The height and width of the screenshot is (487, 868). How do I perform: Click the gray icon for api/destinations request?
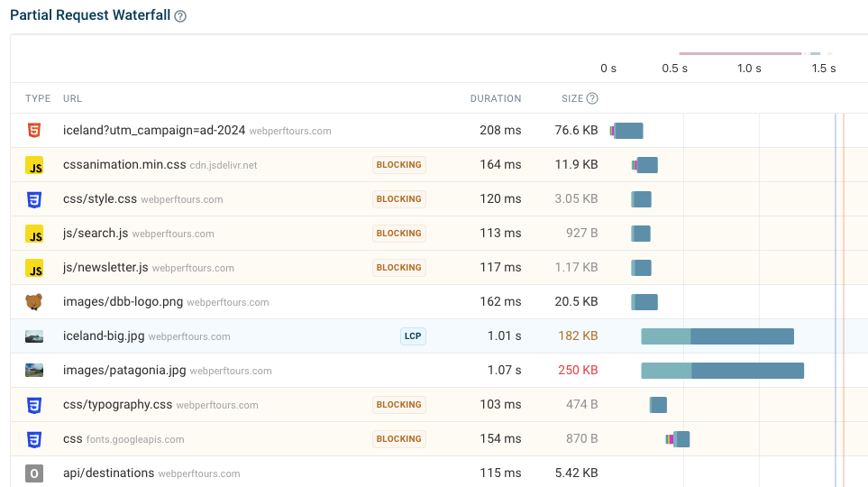tap(34, 473)
